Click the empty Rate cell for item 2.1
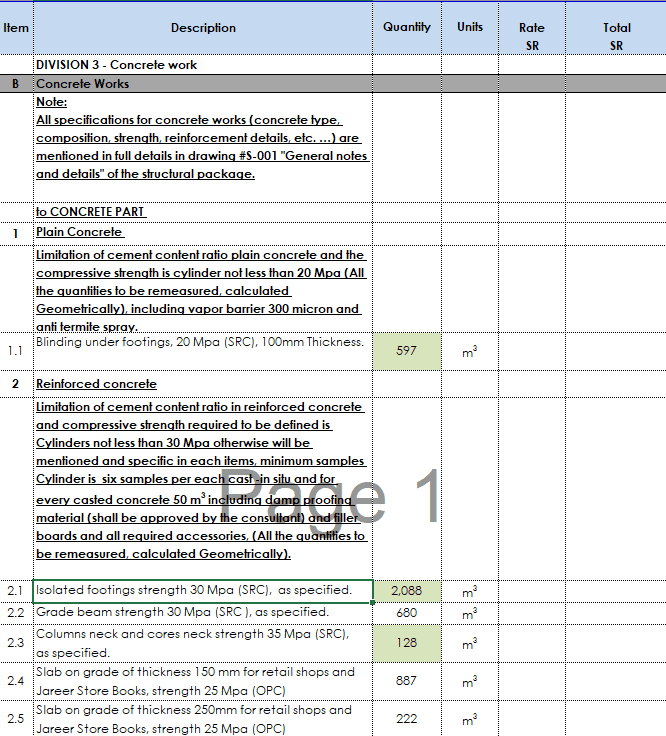 532,591
